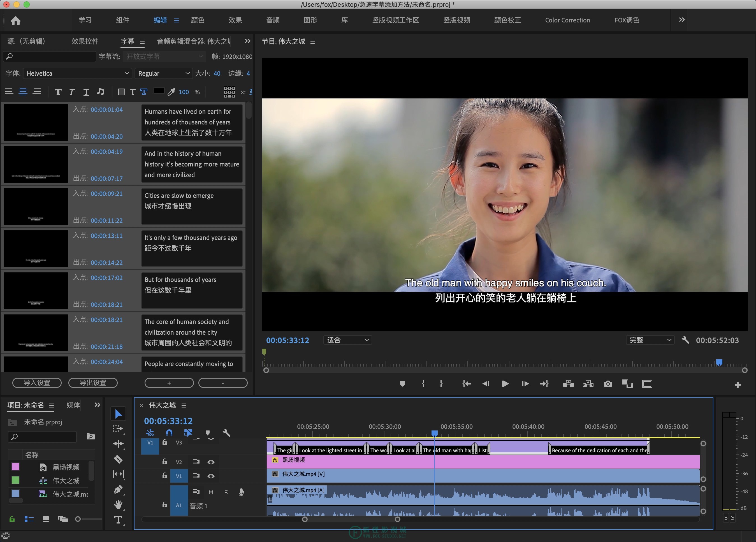Switch to the 音频 workspace
756x542 pixels.
click(x=273, y=20)
